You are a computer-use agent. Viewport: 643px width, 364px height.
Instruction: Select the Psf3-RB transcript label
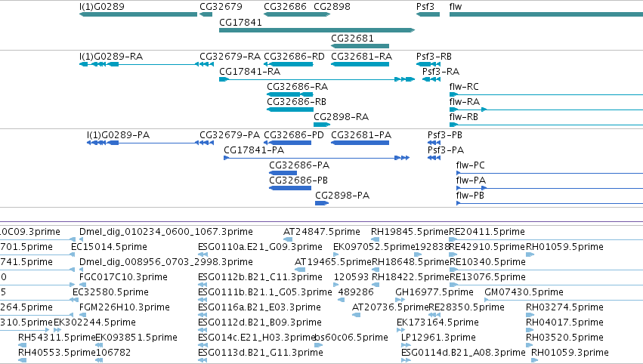click(x=434, y=56)
